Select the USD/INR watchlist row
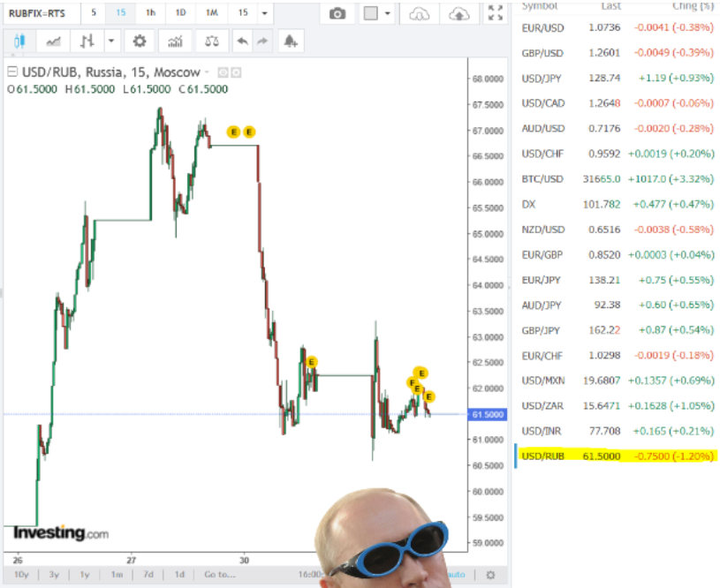Image resolution: width=720 pixels, height=588 pixels. click(x=617, y=431)
